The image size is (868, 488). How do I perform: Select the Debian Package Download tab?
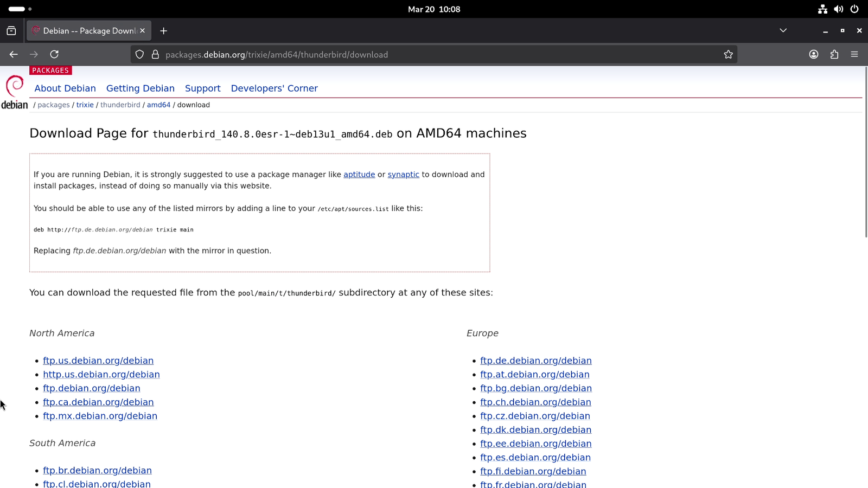pyautogui.click(x=89, y=31)
